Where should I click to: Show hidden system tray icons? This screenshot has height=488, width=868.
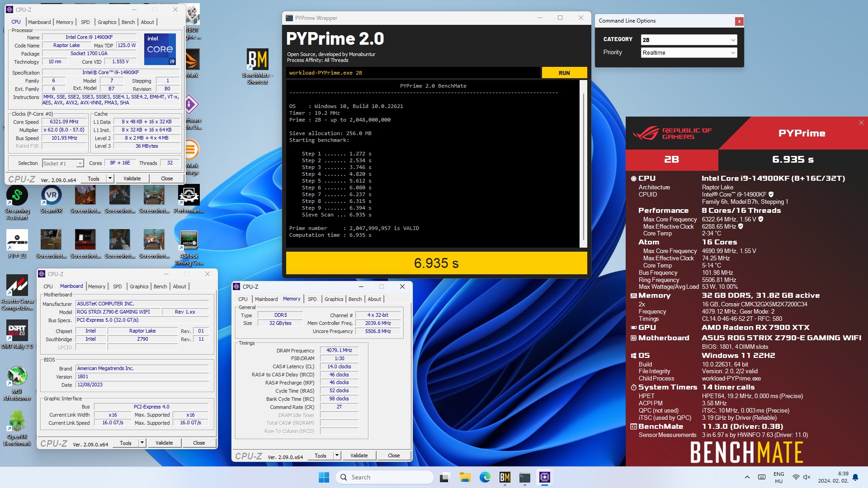click(x=747, y=477)
